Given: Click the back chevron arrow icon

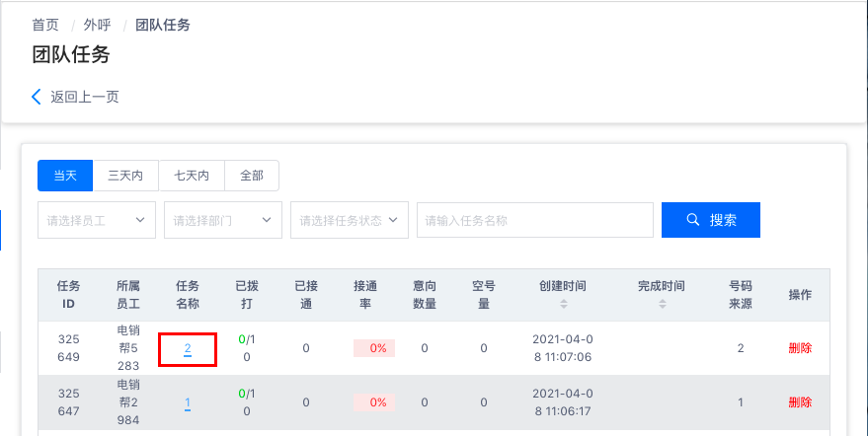Looking at the screenshot, I should [37, 97].
